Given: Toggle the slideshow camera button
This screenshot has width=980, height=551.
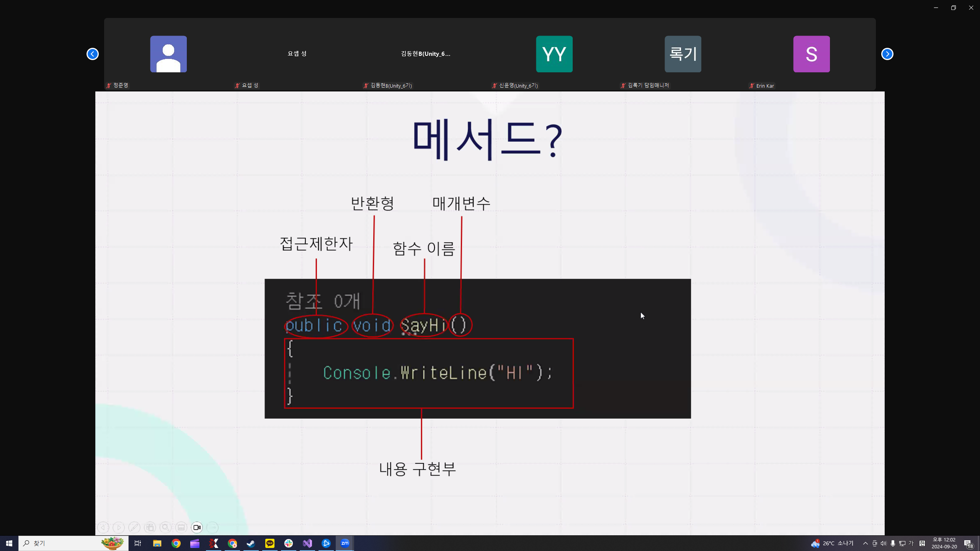Looking at the screenshot, I should coord(197,527).
